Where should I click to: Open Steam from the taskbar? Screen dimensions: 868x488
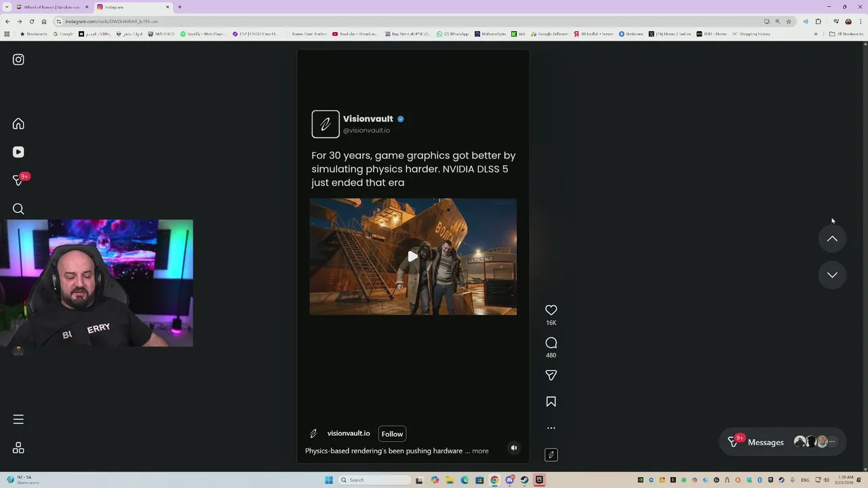[x=524, y=480]
